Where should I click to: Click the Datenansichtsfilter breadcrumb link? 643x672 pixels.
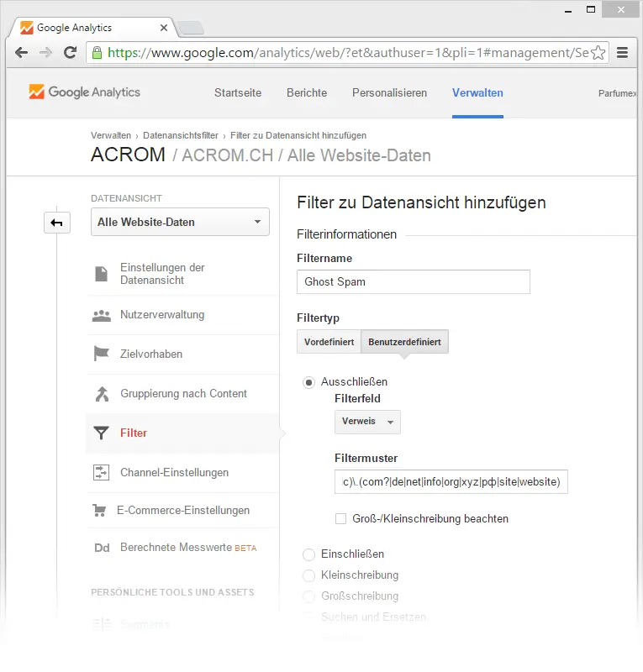click(x=181, y=135)
